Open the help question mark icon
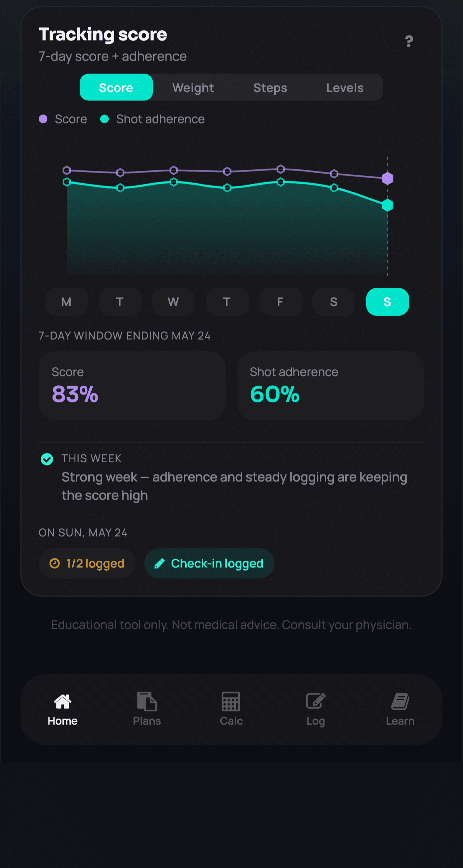This screenshot has width=463, height=868. (409, 41)
